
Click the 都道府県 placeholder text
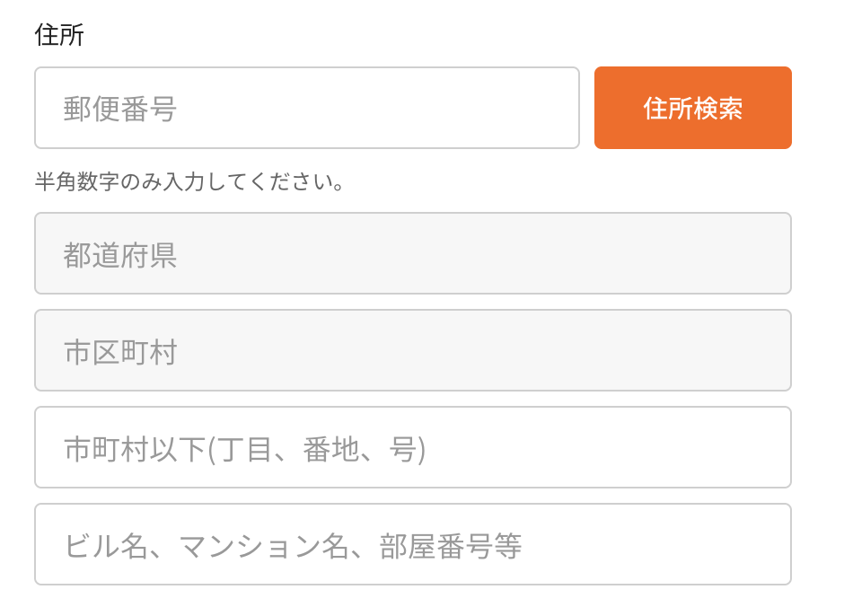120,255
